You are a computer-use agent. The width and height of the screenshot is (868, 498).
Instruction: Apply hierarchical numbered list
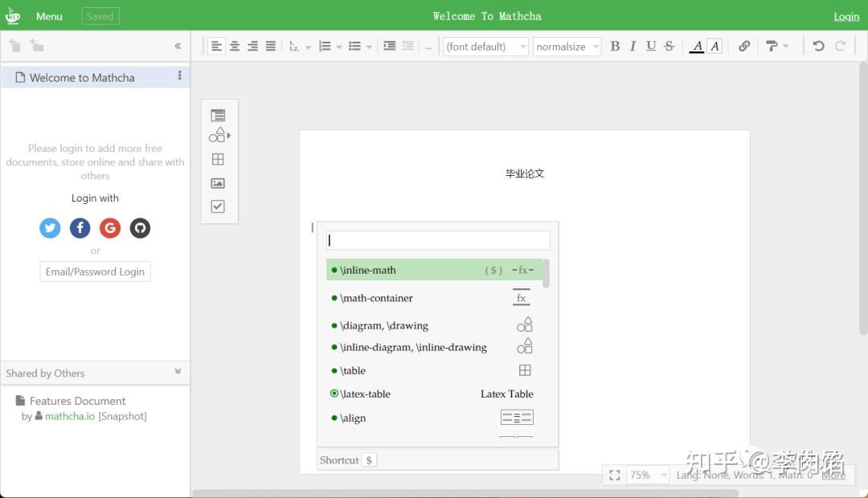coord(294,47)
